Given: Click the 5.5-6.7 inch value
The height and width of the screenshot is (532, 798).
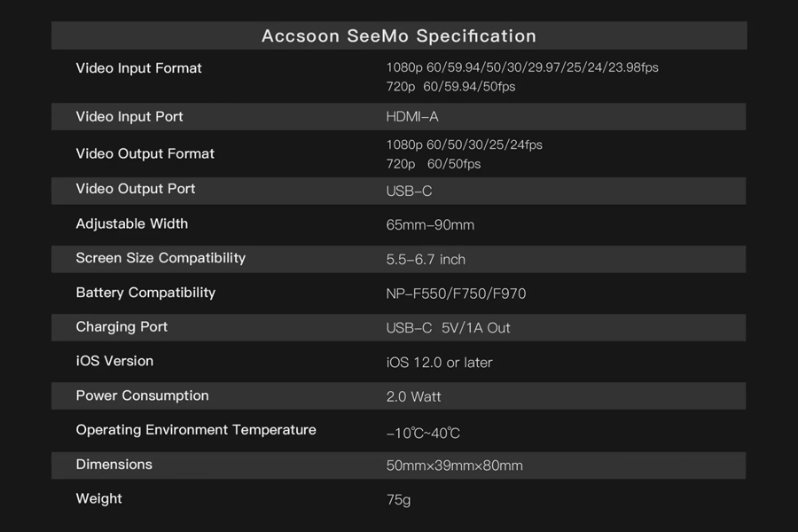Looking at the screenshot, I should 426,259.
